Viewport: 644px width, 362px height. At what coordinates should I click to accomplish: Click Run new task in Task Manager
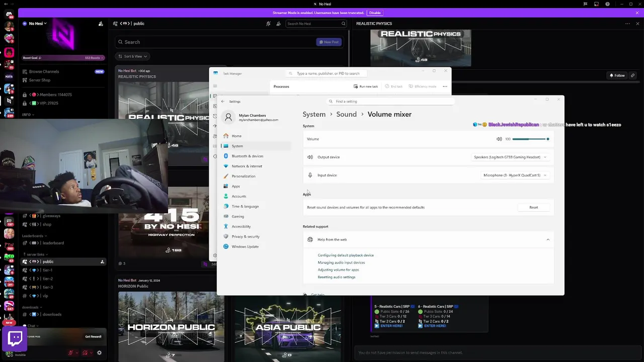(366, 86)
